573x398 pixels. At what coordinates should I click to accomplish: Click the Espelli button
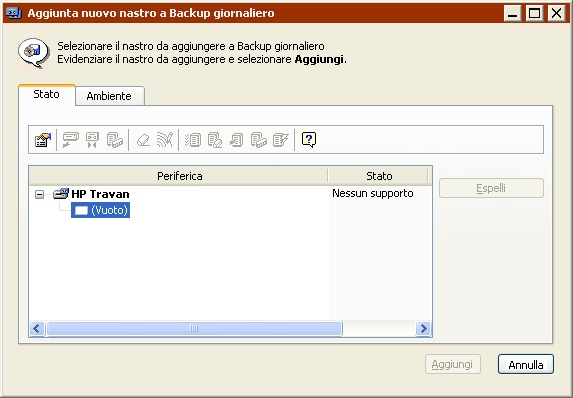(491, 188)
